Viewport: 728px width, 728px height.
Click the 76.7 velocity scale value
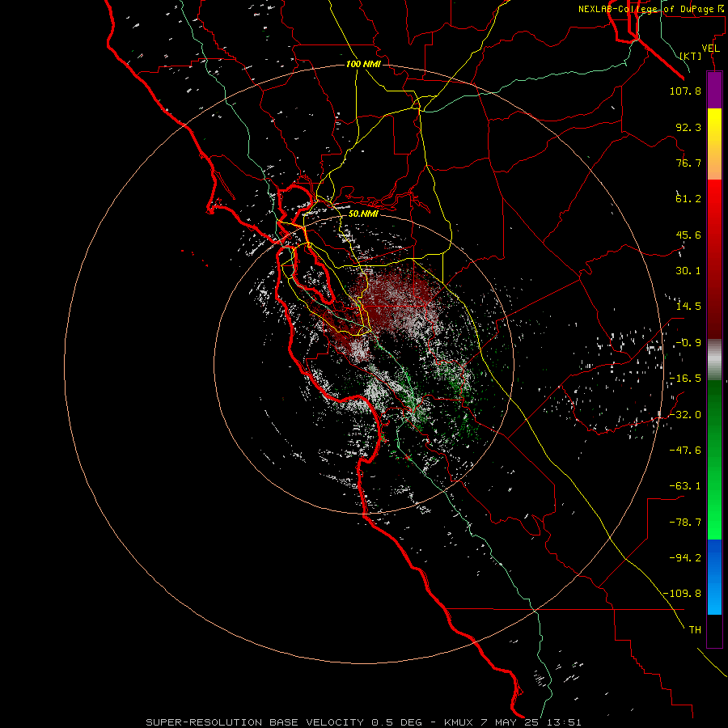point(688,163)
